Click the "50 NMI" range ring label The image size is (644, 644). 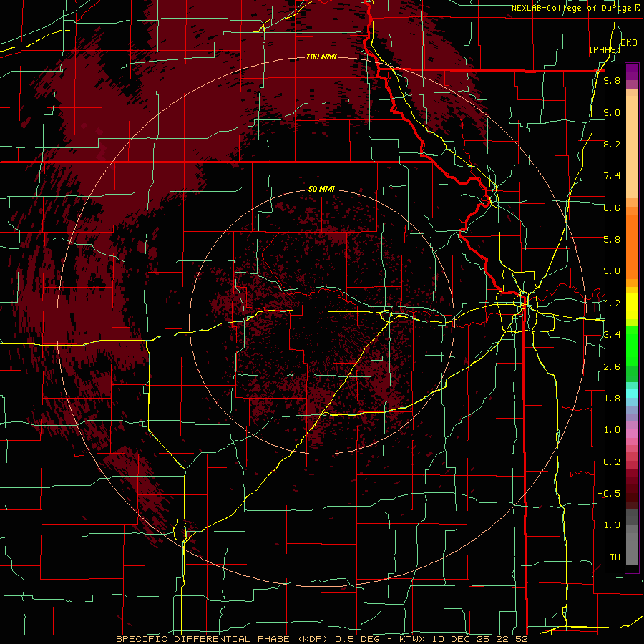pyautogui.click(x=321, y=189)
